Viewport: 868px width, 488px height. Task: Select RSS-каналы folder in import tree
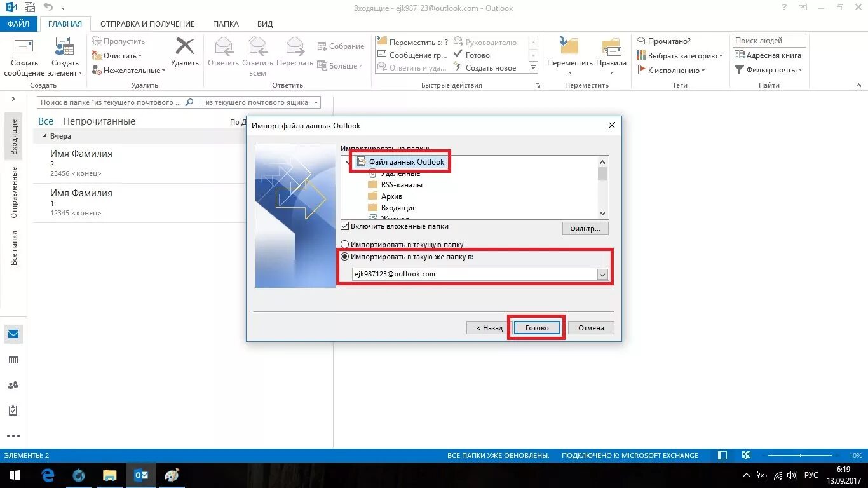tap(402, 185)
